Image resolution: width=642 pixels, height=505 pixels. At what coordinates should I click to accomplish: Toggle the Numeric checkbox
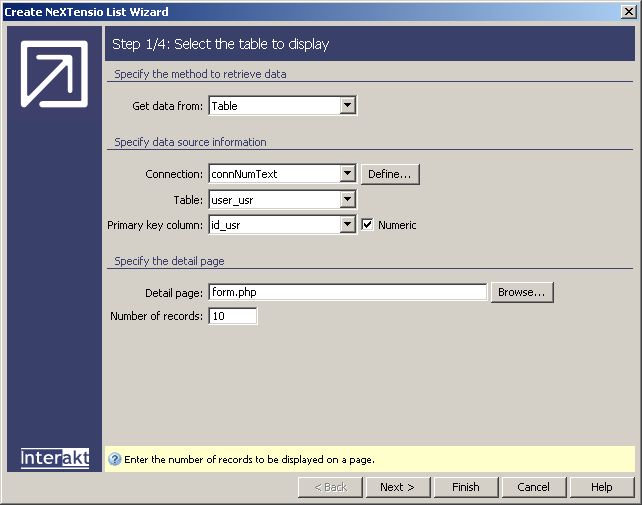[367, 225]
